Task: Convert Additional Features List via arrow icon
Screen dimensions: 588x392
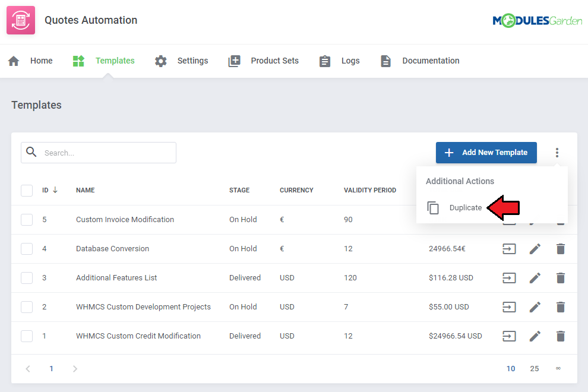Action: [509, 278]
